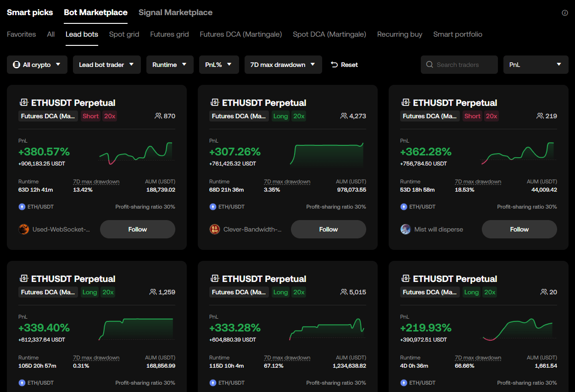The width and height of the screenshot is (575, 392).
Task: Click Long tag on +333.28% card
Action: pyautogui.click(x=280, y=292)
